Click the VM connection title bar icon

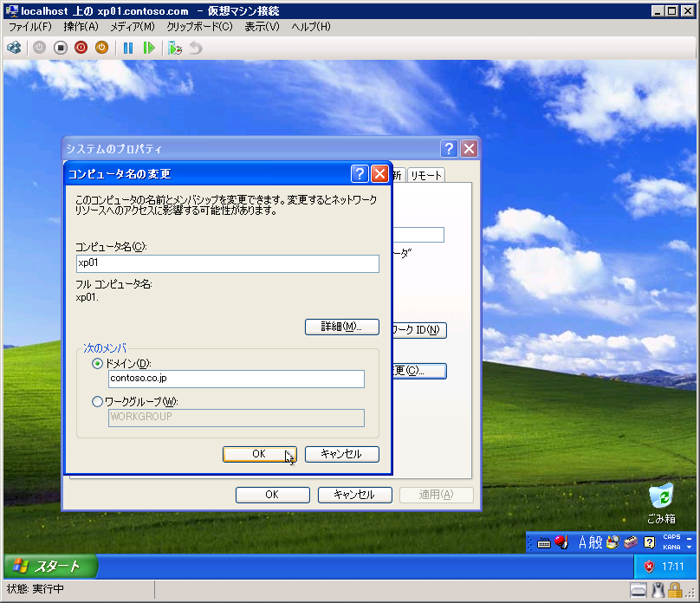pyautogui.click(x=12, y=10)
